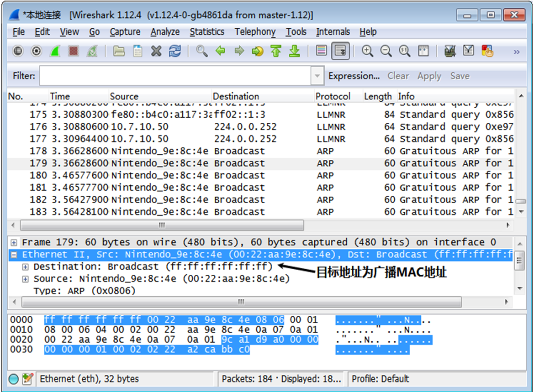Screen dimensions: 534x392
Task: Click the Apply filter button
Action: coord(429,76)
